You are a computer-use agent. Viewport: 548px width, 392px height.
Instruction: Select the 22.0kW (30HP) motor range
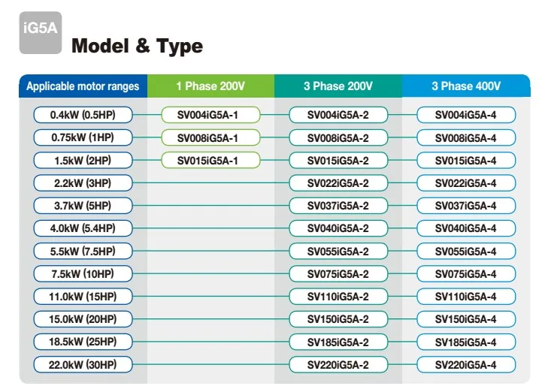[x=83, y=365]
